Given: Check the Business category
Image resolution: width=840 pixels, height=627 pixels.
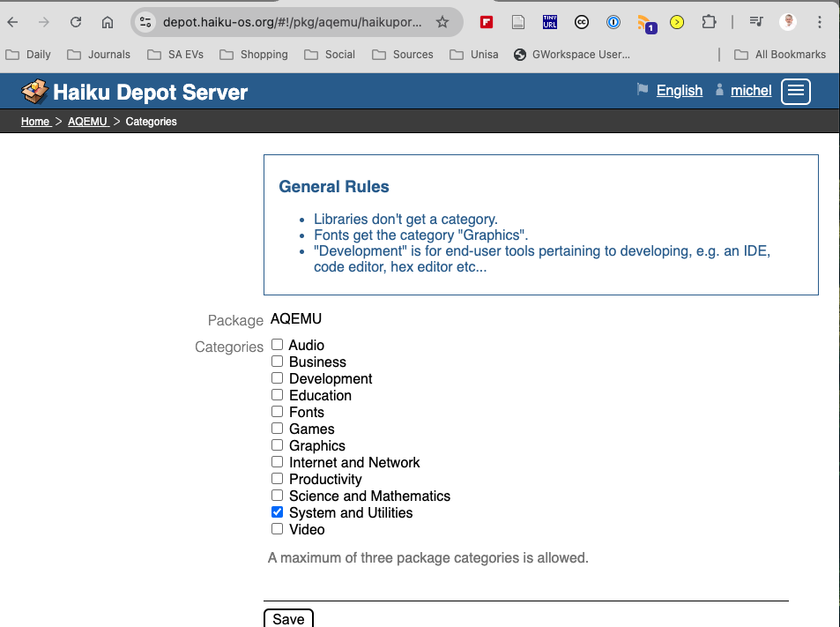Looking at the screenshot, I should point(277,362).
